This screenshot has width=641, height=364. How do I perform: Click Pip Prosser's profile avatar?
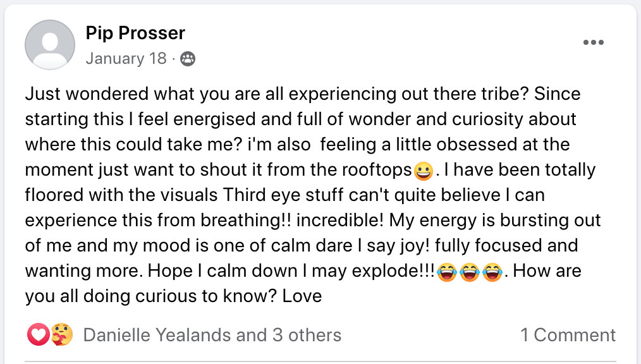(x=50, y=45)
